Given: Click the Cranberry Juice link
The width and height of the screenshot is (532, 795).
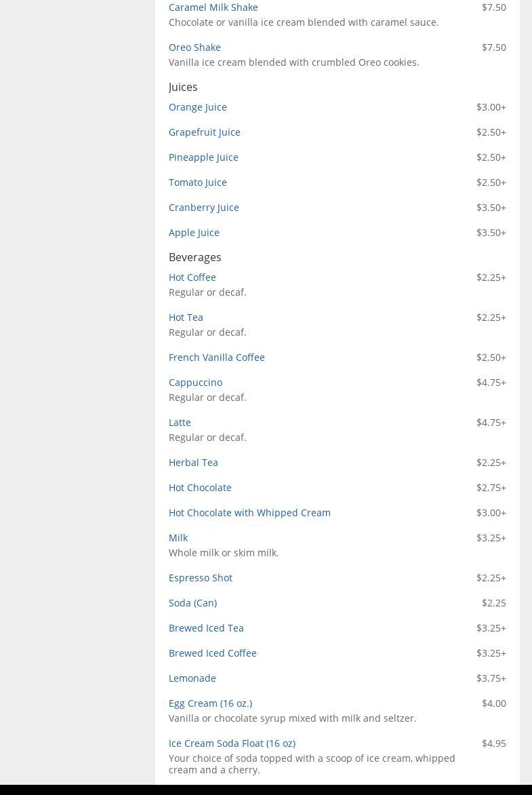Looking at the screenshot, I should [x=203, y=208].
